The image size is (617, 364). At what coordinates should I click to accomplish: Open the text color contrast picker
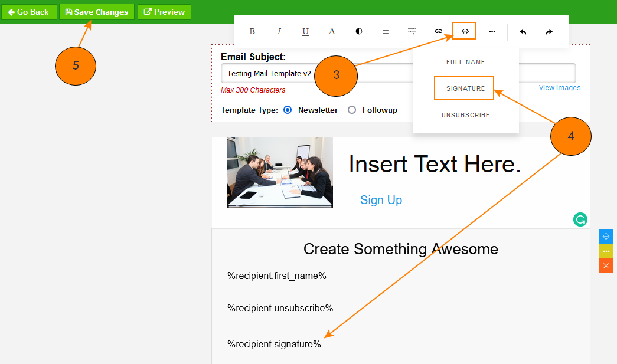359,31
